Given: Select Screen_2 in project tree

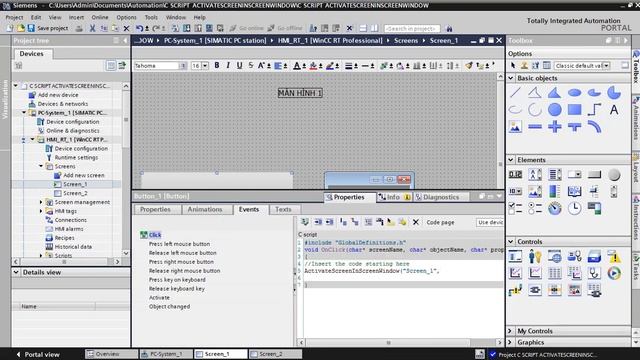Looking at the screenshot, I should [x=75, y=193].
